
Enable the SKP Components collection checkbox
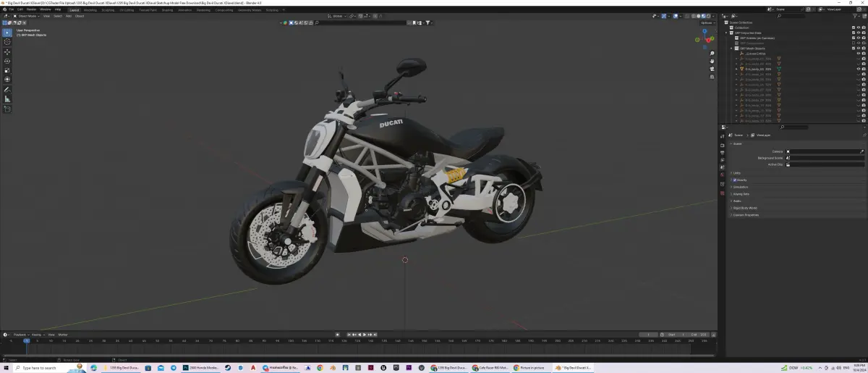854,43
